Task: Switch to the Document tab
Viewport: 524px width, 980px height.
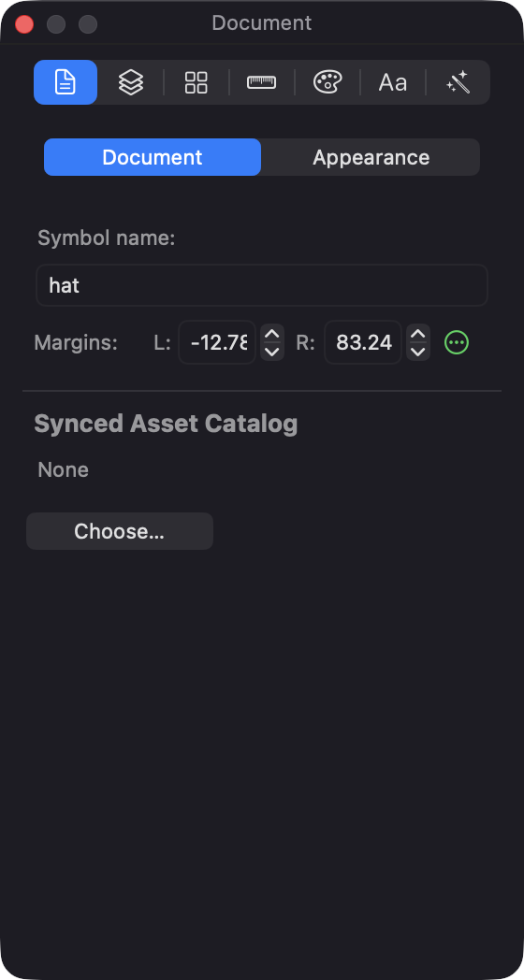Action: [x=152, y=157]
